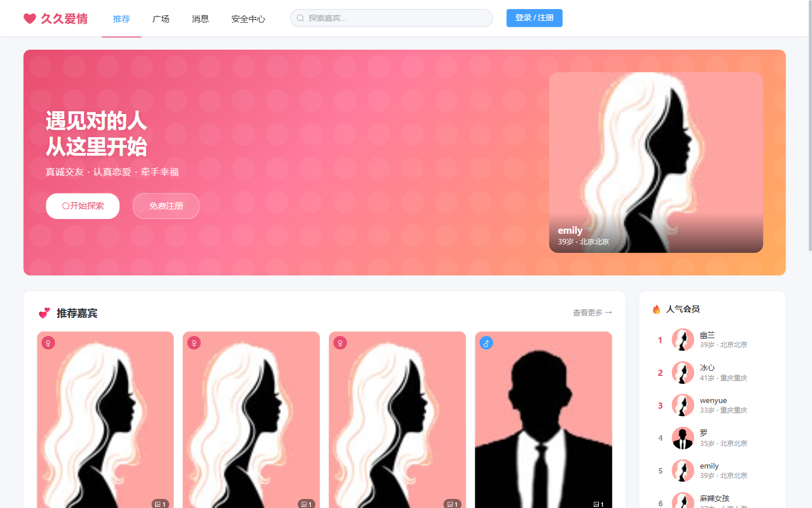The image size is (812, 508).
Task: Click the name 罗 in popular members
Action: [704, 433]
